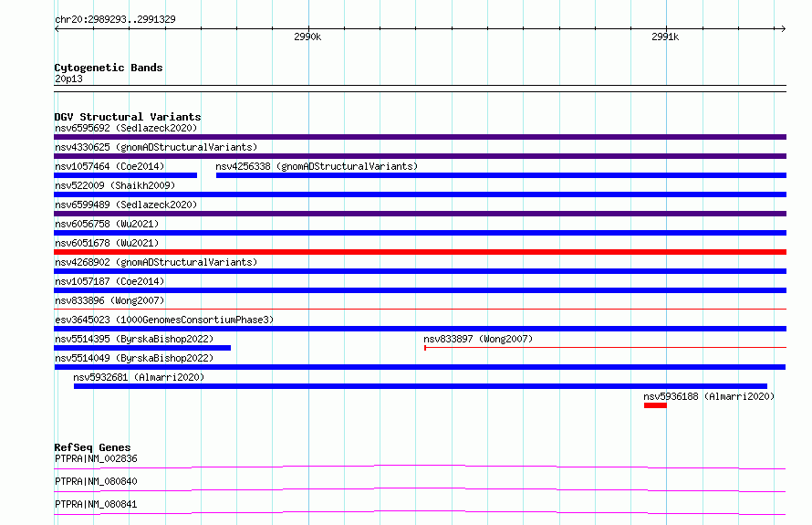The image size is (812, 525).
Task: Click the short blue nsv1057464 bar
Action: [125, 175]
